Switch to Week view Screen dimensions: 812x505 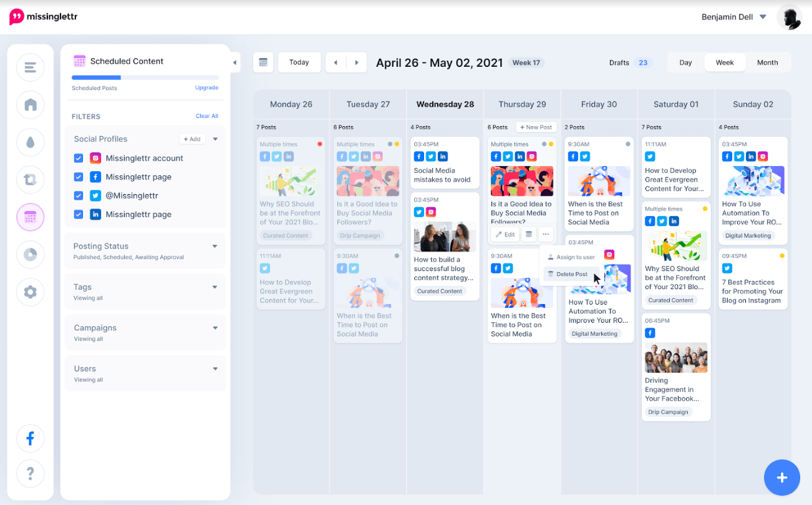pyautogui.click(x=725, y=62)
